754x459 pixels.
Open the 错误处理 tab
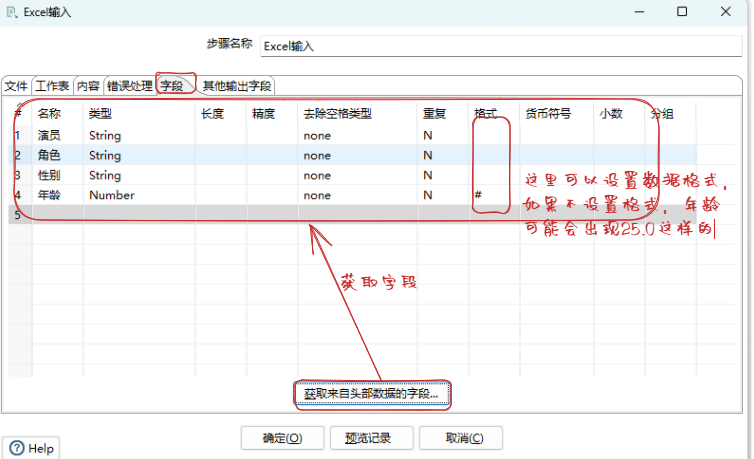click(130, 86)
